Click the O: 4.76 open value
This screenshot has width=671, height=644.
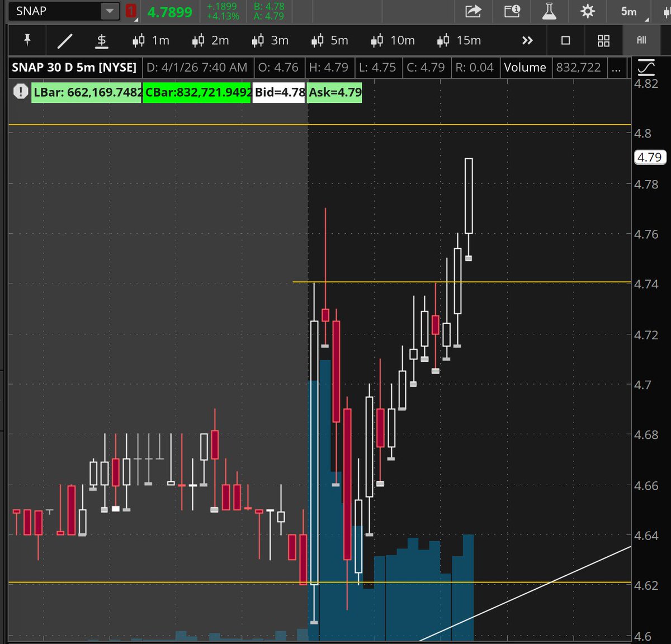[278, 68]
